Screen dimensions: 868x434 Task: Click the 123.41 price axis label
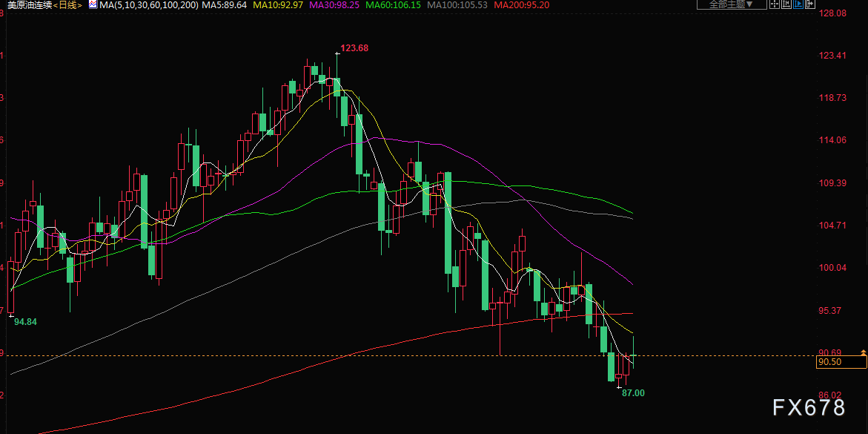[x=832, y=55]
